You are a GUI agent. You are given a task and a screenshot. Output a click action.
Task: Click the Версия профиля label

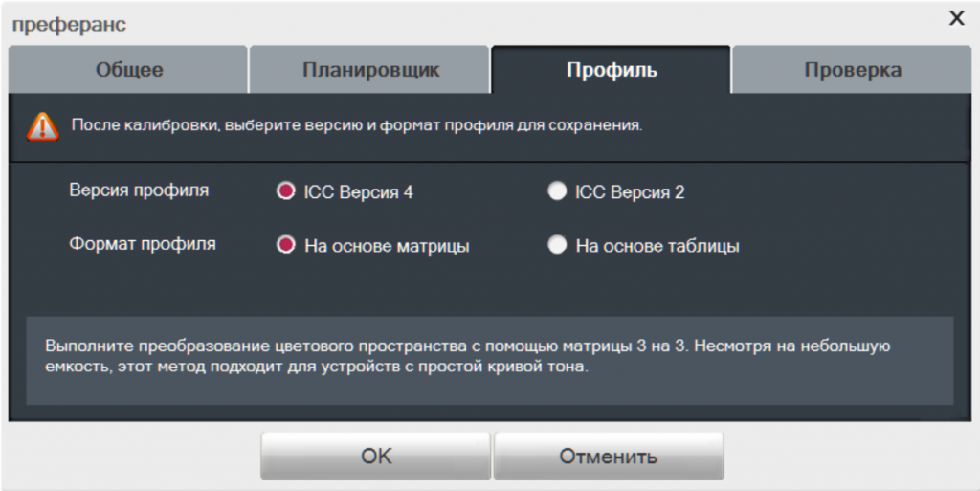click(139, 190)
